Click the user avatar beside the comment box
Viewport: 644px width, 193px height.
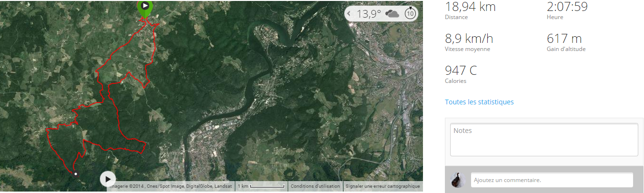point(458,180)
